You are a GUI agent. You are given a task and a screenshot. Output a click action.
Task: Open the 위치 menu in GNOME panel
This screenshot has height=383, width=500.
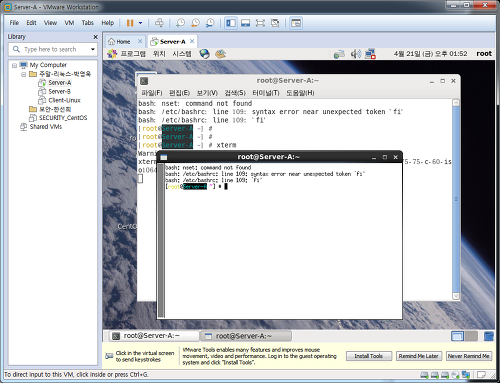tap(159, 54)
